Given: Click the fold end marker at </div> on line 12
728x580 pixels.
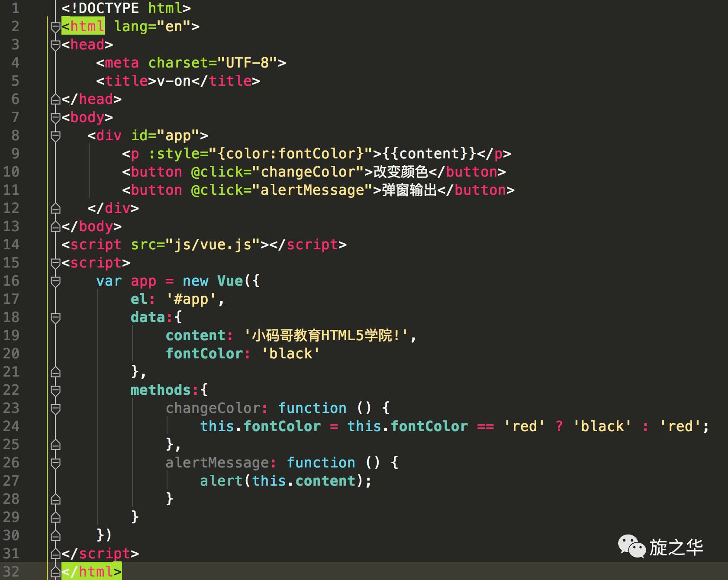Looking at the screenshot, I should pyautogui.click(x=55, y=209).
